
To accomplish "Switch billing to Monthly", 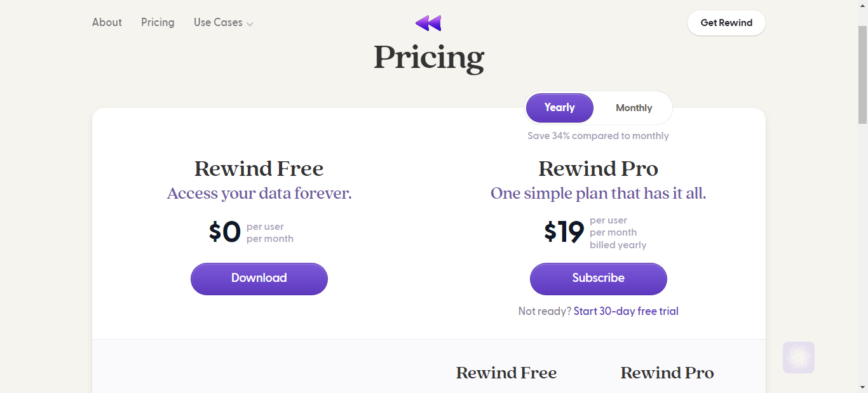I will 634,108.
